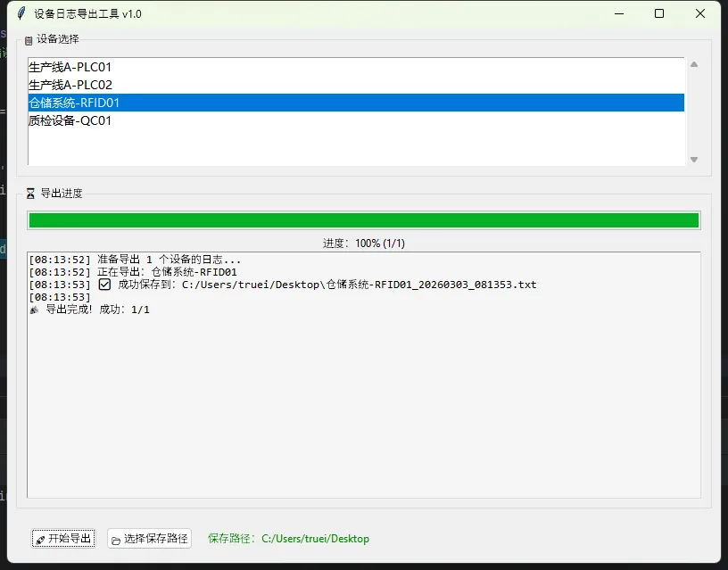Minimize the 设备日志导出工具 window
This screenshot has width=728, height=570.
[x=618, y=13]
